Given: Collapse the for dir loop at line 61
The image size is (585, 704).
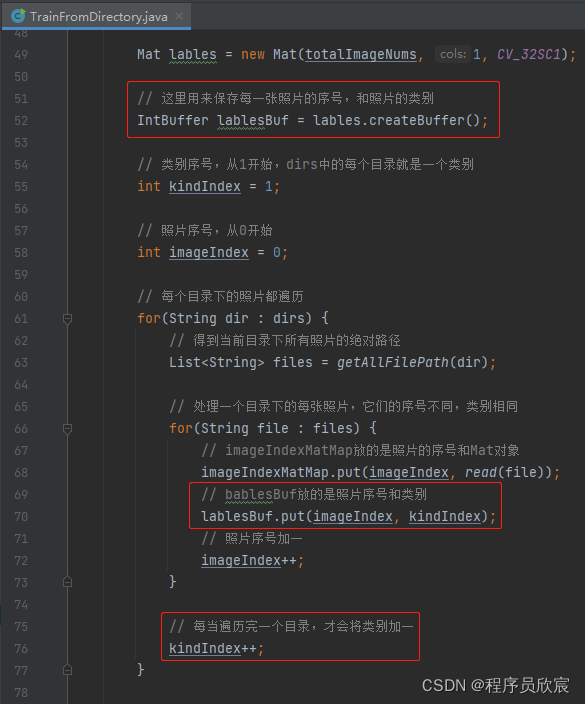Looking at the screenshot, I should click(x=67, y=319).
